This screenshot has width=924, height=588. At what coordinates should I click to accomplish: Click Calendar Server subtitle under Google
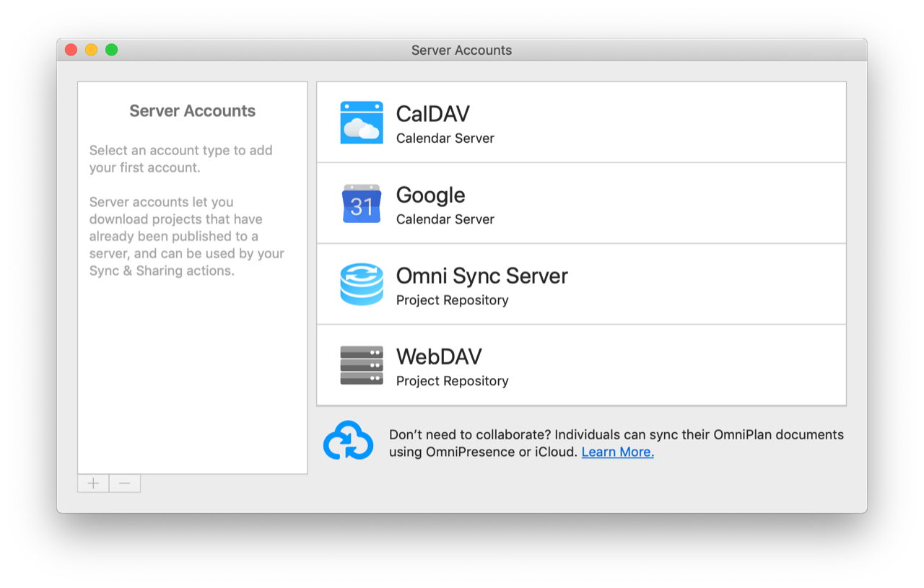coord(445,219)
